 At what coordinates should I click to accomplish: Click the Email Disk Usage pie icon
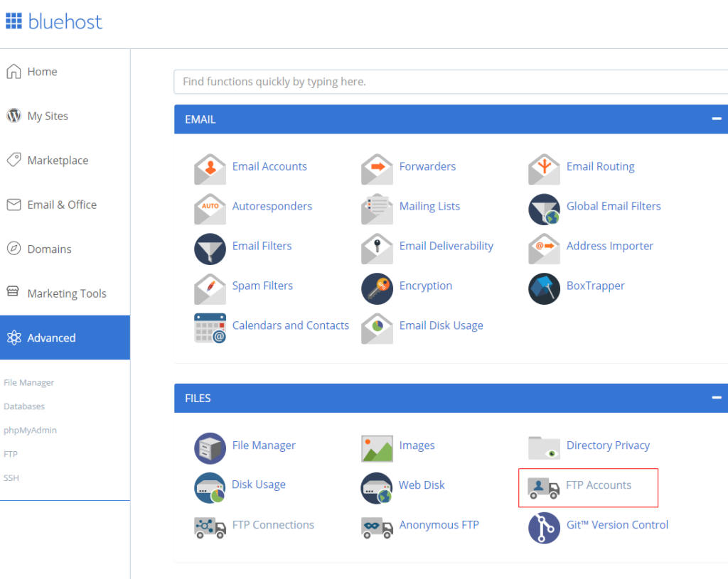[377, 328]
